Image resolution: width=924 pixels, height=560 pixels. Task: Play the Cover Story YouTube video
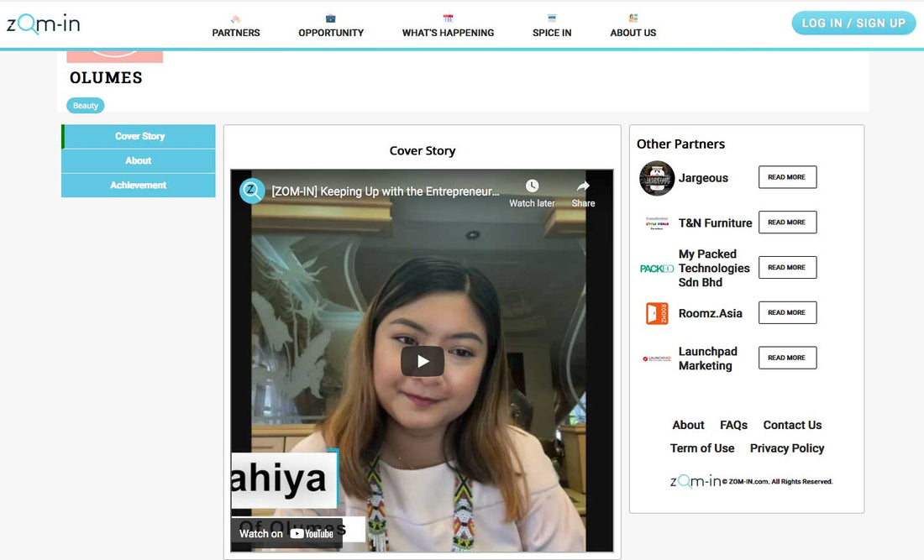pyautogui.click(x=423, y=361)
